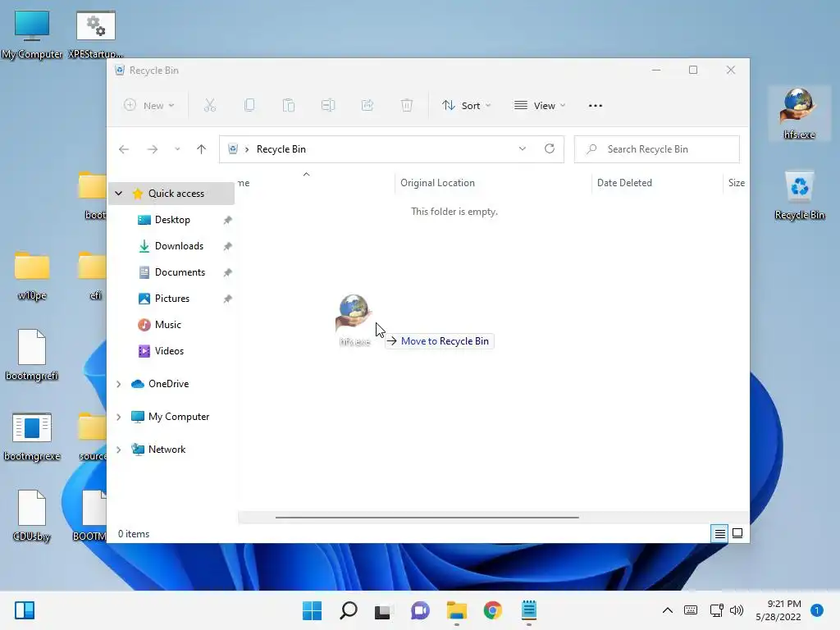The width and height of the screenshot is (840, 630).
Task: Click the Paste clipboard icon in toolbar
Action: click(x=288, y=106)
